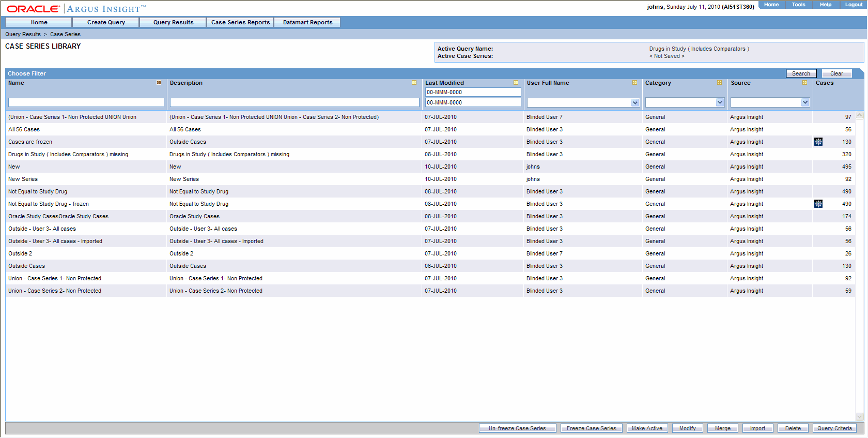Focus the Description filter input field
The image size is (868, 438).
pos(295,102)
